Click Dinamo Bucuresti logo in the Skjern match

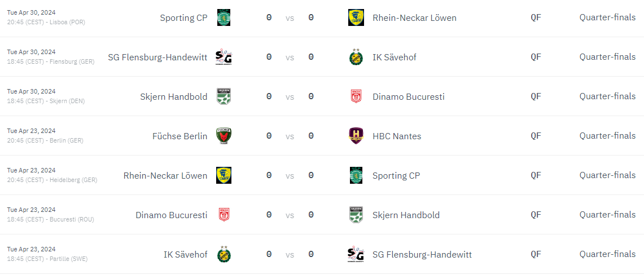click(x=356, y=96)
